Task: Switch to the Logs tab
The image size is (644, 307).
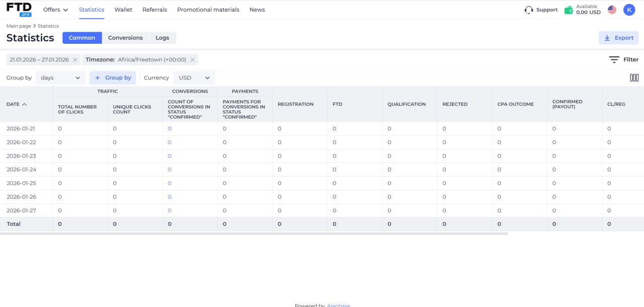Action: 162,38
